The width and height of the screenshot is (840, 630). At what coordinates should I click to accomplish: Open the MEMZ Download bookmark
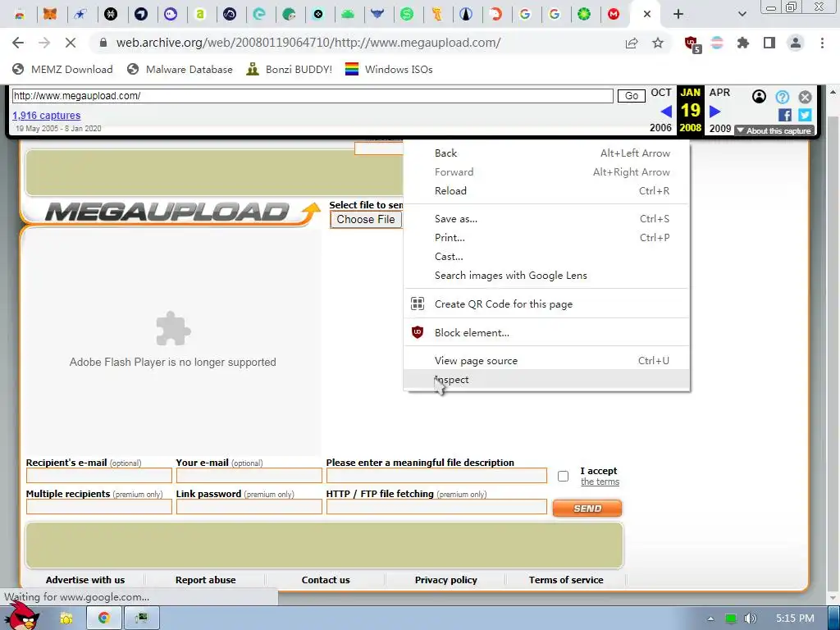point(62,69)
